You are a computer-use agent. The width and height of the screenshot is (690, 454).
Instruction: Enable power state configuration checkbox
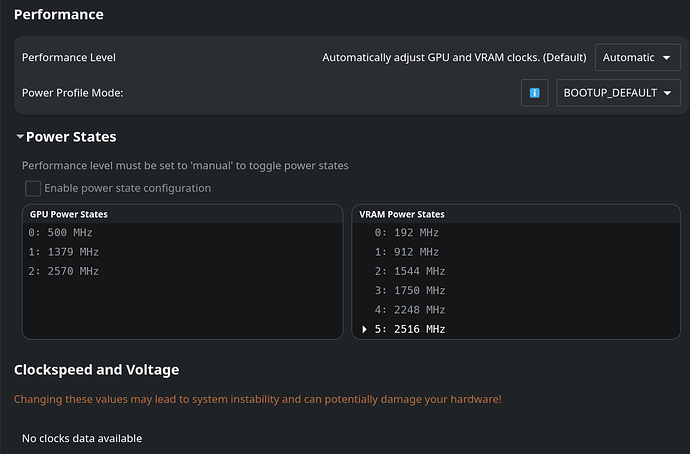point(33,188)
